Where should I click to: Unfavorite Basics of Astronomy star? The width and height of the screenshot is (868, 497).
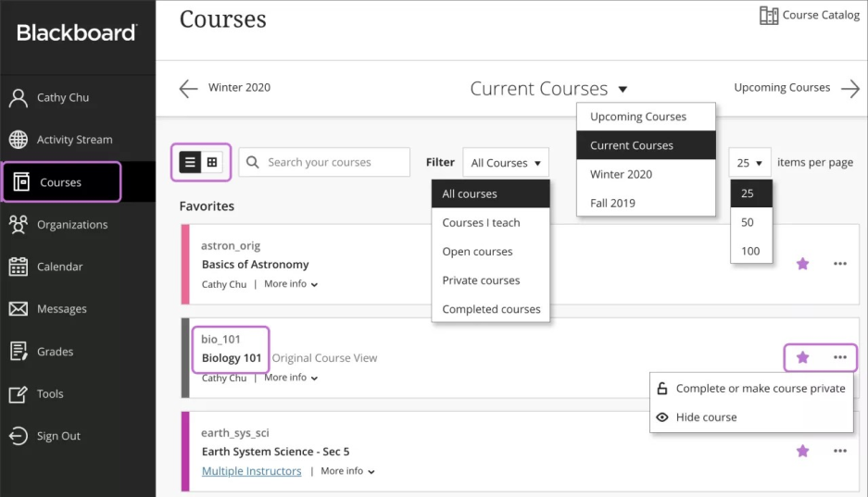coord(802,264)
